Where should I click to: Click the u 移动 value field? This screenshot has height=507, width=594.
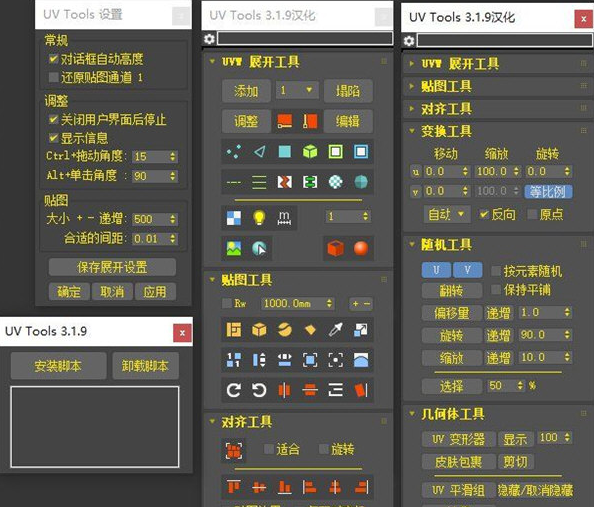point(446,171)
